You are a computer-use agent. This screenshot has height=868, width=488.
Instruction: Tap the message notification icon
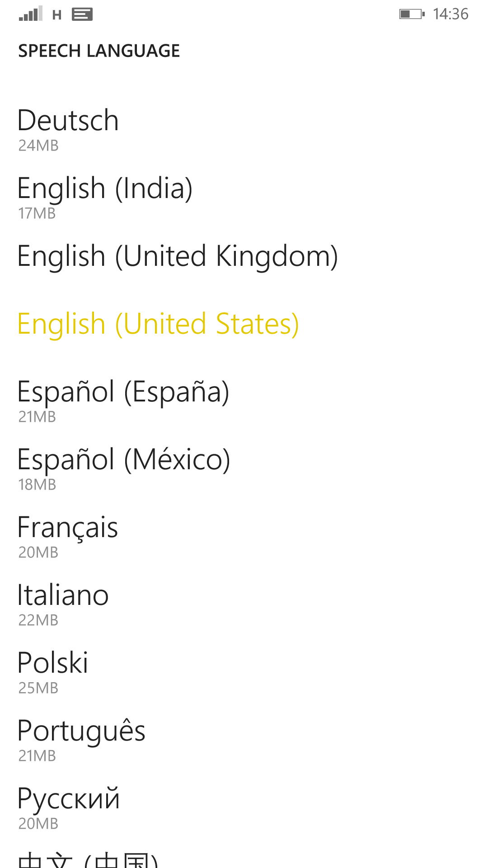(x=82, y=14)
